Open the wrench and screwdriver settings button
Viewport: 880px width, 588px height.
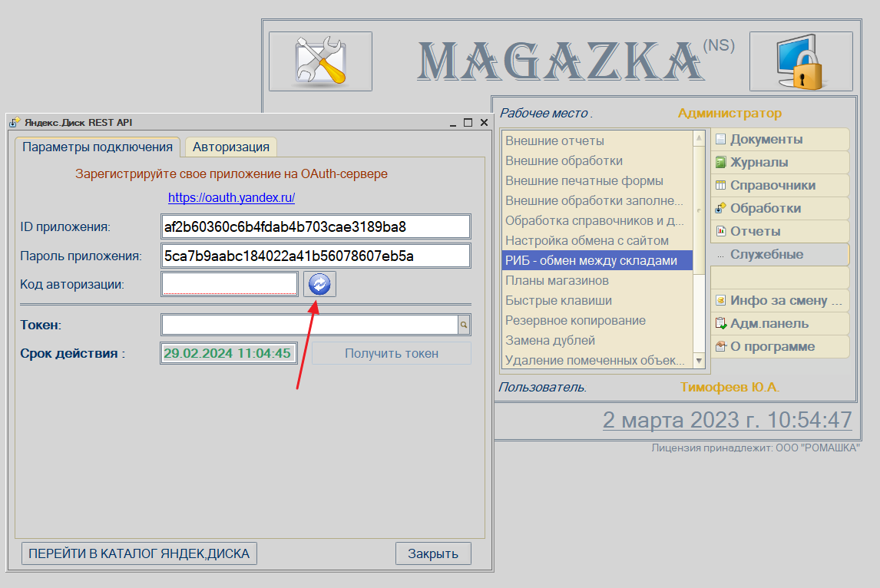(320, 61)
